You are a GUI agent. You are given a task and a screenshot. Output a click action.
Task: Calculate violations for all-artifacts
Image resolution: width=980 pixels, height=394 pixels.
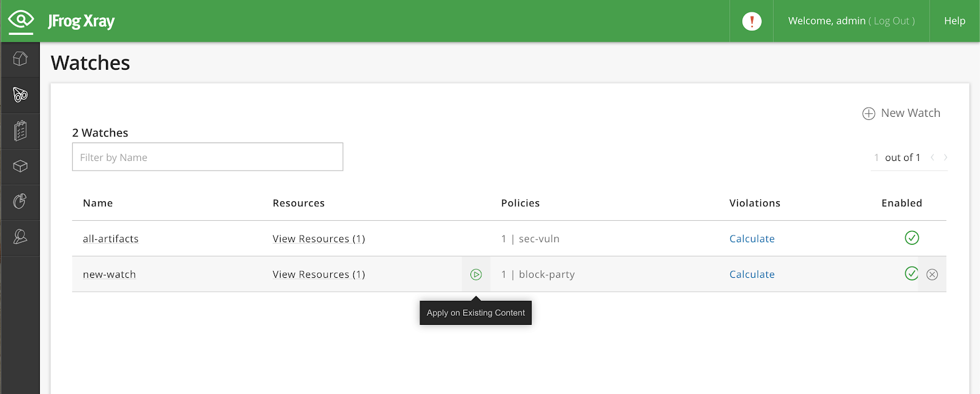[x=752, y=239]
